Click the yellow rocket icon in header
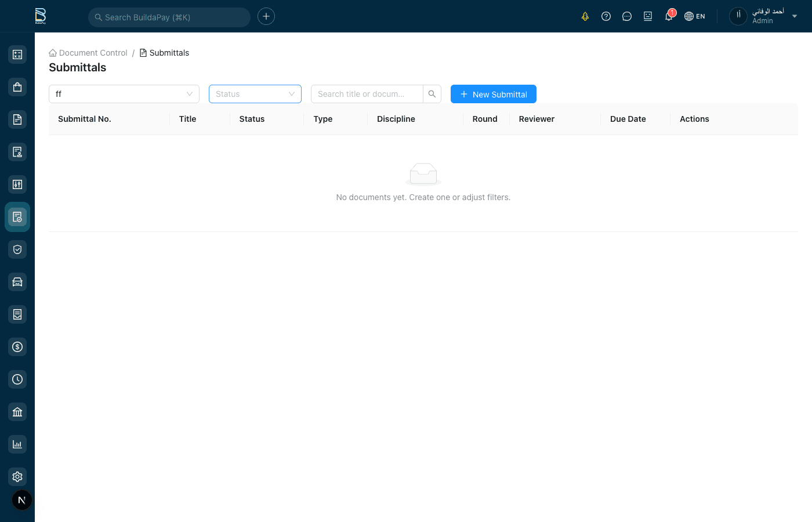 pos(585,16)
